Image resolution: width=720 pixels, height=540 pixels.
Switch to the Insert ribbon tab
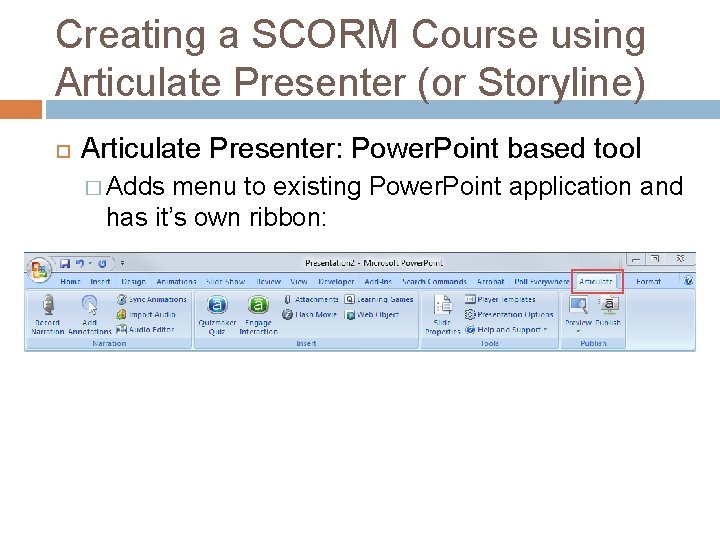pos(100,281)
